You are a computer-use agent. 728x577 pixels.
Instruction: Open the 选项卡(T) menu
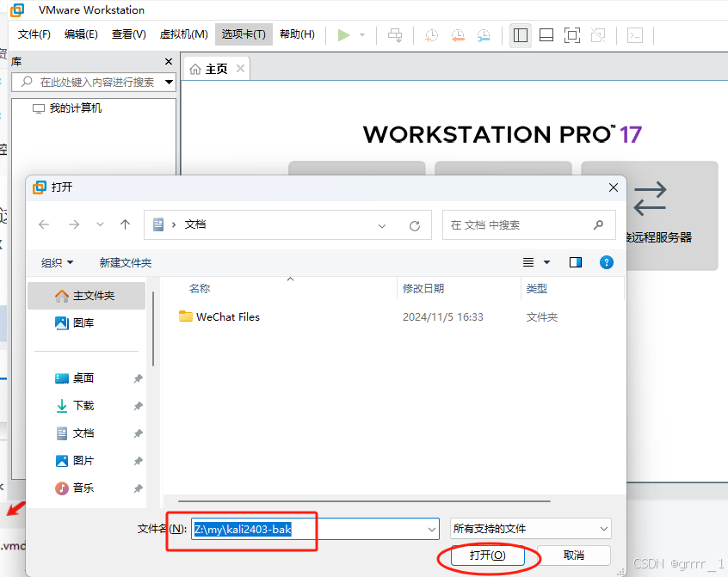(244, 34)
